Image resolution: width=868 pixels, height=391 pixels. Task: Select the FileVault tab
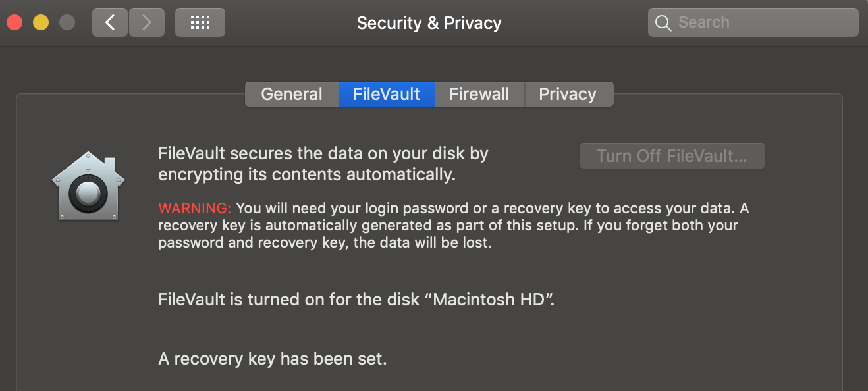point(387,94)
